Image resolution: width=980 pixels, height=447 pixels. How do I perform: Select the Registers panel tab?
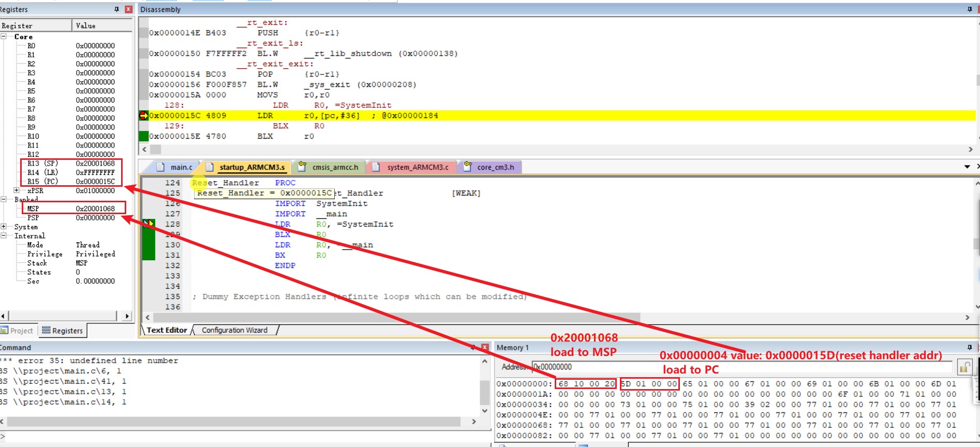tap(62, 331)
